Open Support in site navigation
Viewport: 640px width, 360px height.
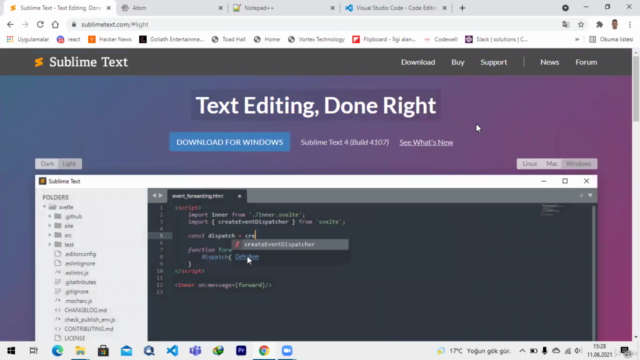point(493,62)
